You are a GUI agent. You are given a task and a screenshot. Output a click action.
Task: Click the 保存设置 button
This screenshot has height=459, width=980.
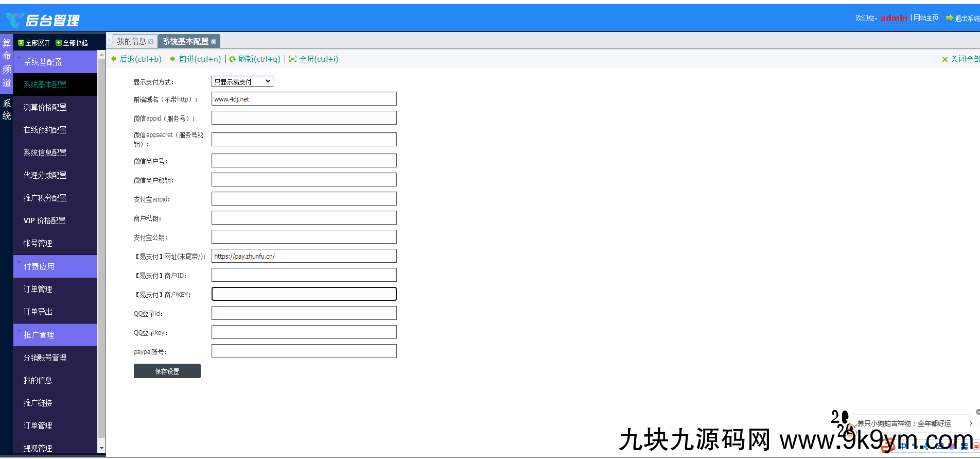tap(167, 371)
